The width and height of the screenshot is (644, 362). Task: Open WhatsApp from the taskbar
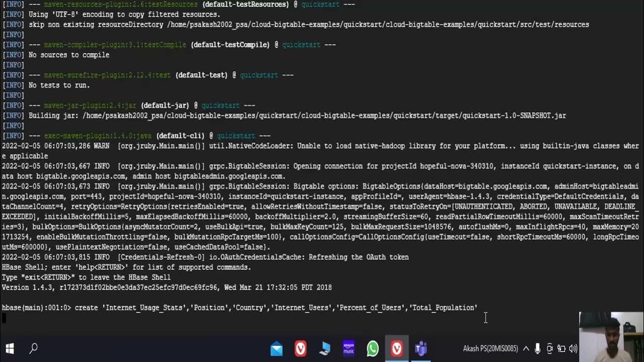point(373,348)
